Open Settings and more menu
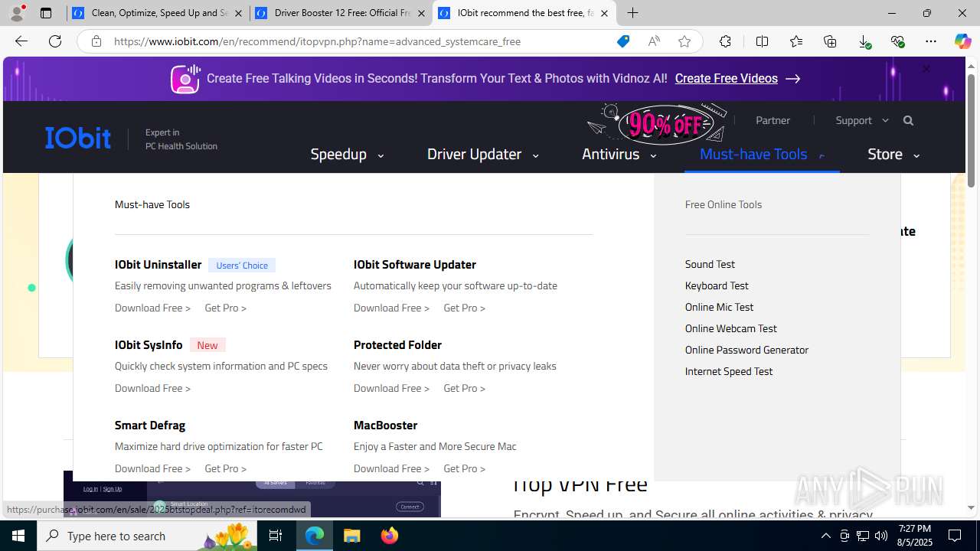 tap(931, 41)
